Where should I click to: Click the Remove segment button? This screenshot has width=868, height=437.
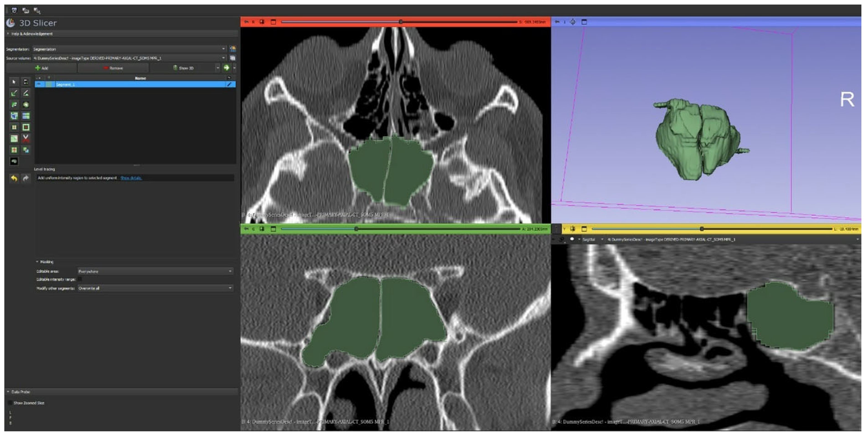(x=113, y=68)
